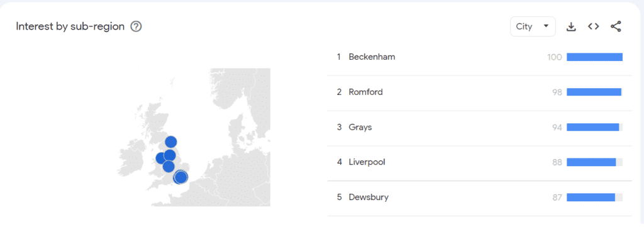Click the westernmost blue map marker near Liverpool
The width and height of the screenshot is (644, 229).
tap(162, 159)
